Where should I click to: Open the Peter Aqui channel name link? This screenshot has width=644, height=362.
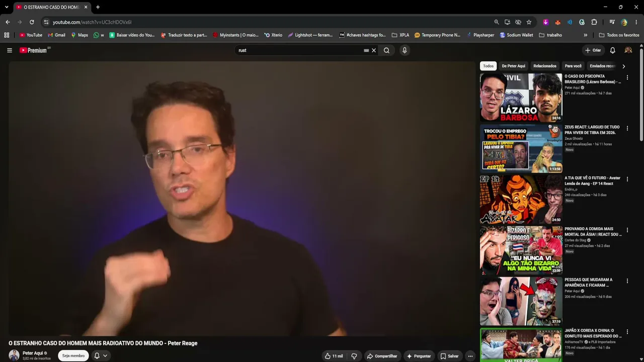[33, 353]
